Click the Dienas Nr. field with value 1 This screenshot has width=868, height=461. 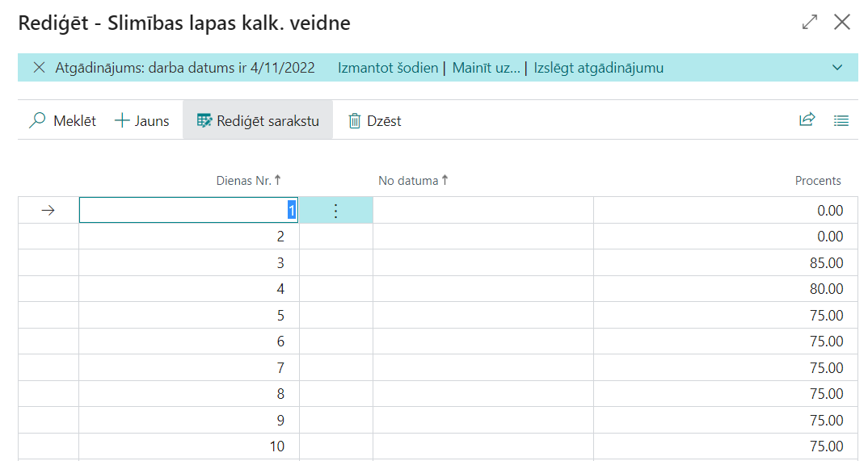pyautogui.click(x=188, y=211)
